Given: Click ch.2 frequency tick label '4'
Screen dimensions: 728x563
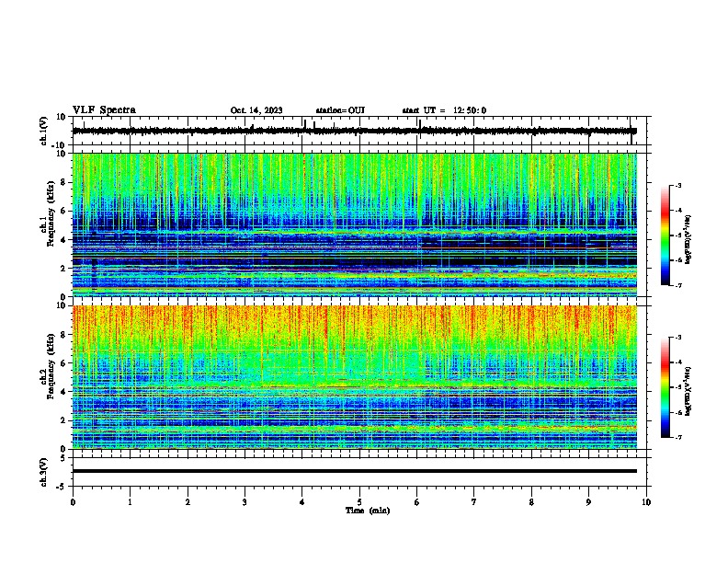Looking at the screenshot, I should (63, 392).
